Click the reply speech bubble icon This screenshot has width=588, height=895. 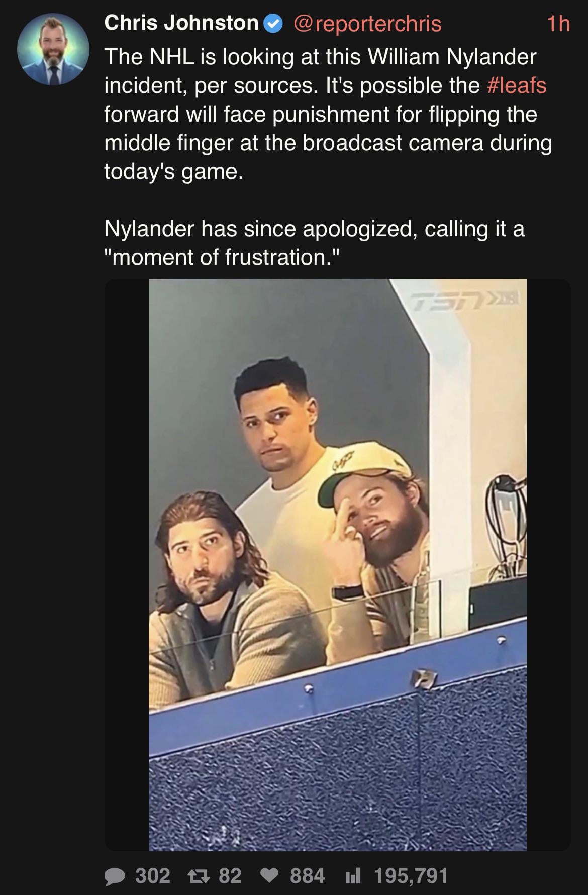coord(116,876)
